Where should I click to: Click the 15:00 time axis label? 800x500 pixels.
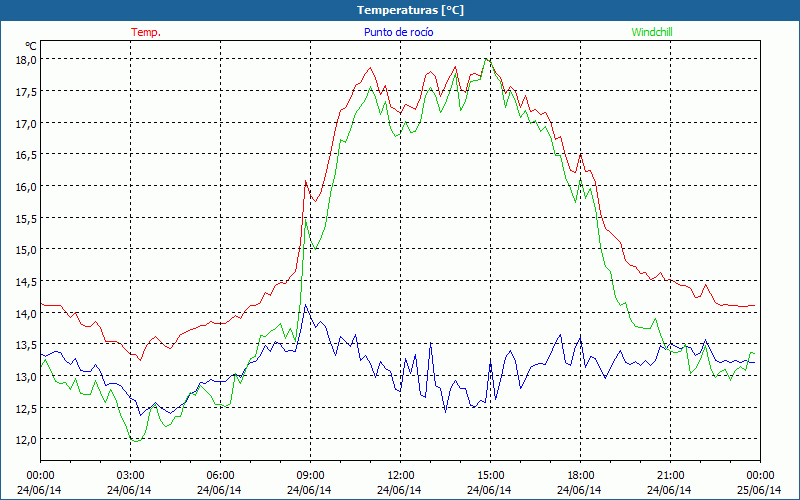point(490,476)
